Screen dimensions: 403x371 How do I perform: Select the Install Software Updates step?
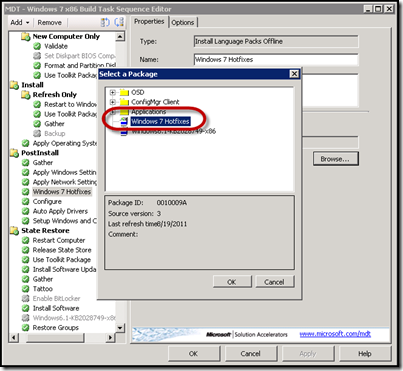point(64,269)
